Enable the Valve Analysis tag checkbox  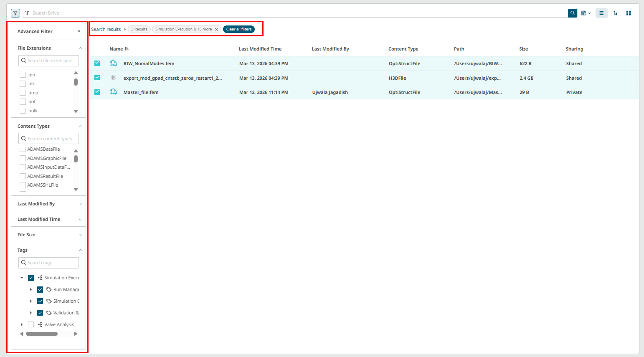(x=31, y=324)
